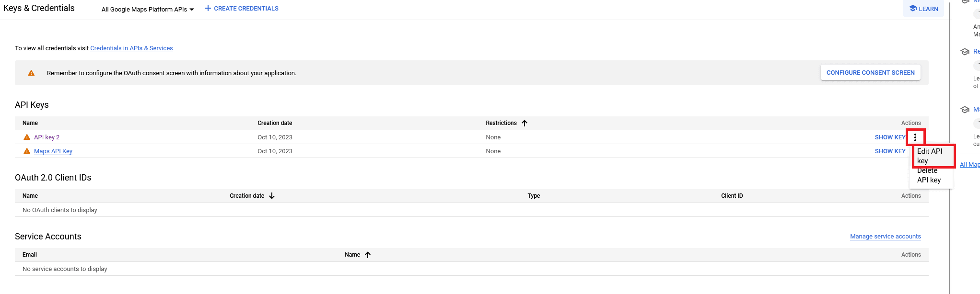Sort OAuth clients by Creation date header
This screenshot has height=294, width=980.
pos(247,196)
